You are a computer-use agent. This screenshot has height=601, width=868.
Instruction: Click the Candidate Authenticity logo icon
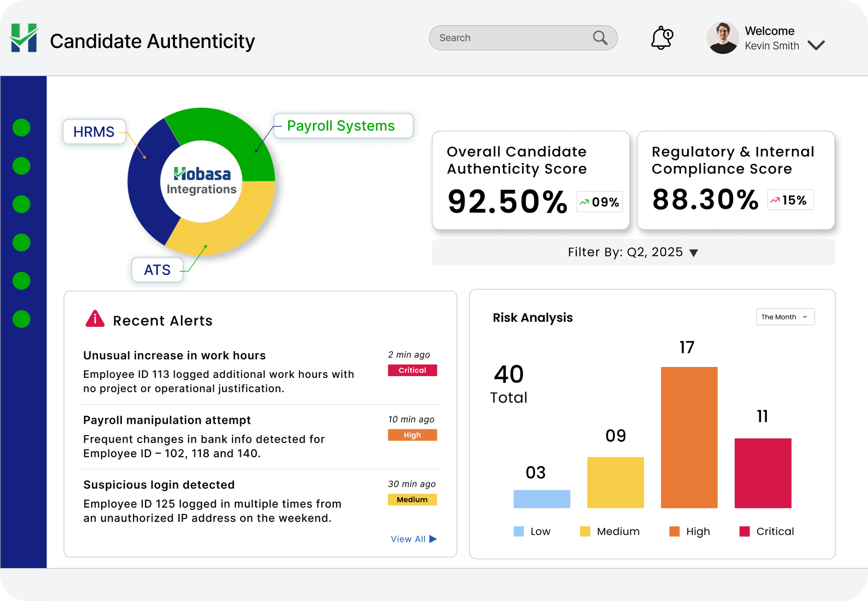[x=24, y=38]
